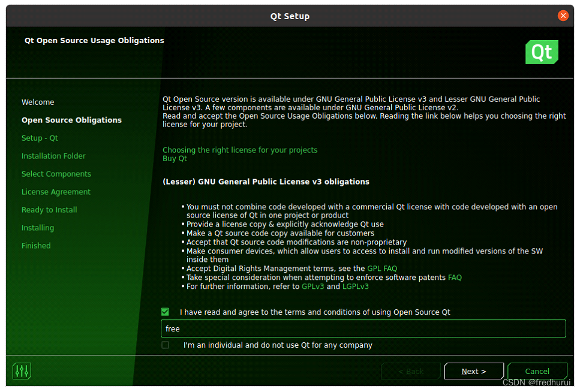Open the LGPLv3 link
This screenshot has height=392, width=580.
point(356,287)
